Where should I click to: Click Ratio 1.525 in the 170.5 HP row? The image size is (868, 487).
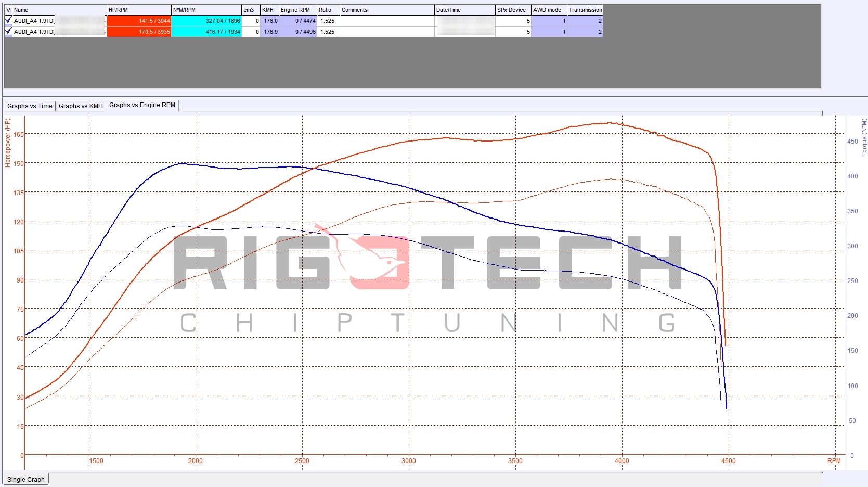point(328,32)
